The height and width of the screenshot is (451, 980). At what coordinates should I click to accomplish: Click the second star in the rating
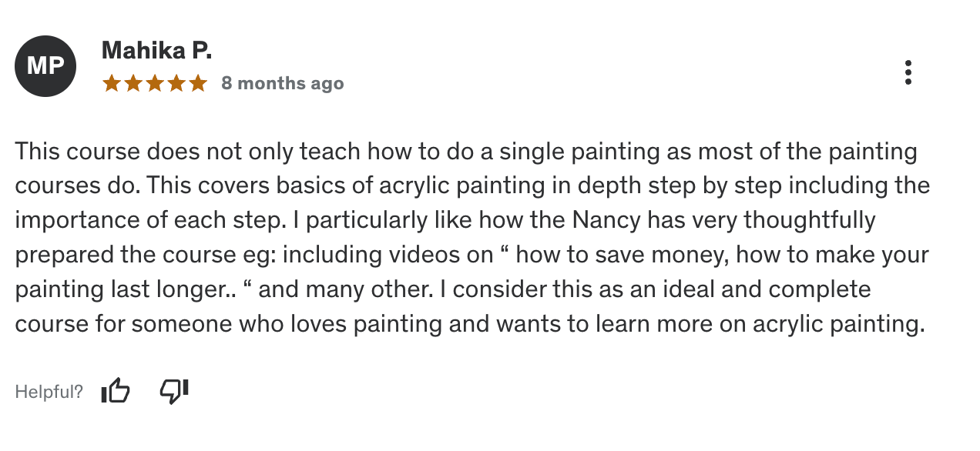(x=133, y=83)
